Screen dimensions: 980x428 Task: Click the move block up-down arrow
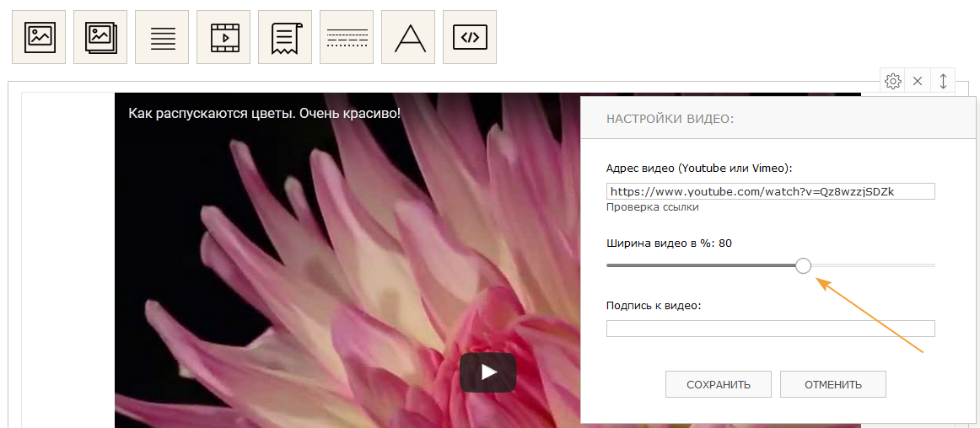coord(943,81)
